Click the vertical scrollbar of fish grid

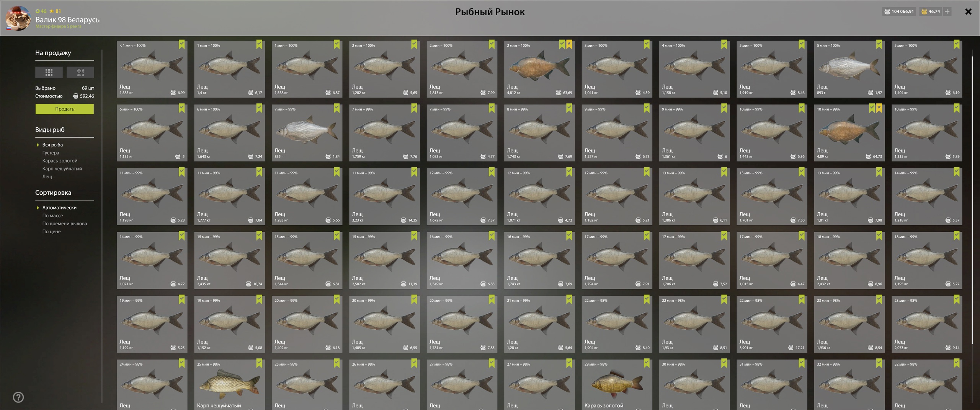pyautogui.click(x=972, y=199)
